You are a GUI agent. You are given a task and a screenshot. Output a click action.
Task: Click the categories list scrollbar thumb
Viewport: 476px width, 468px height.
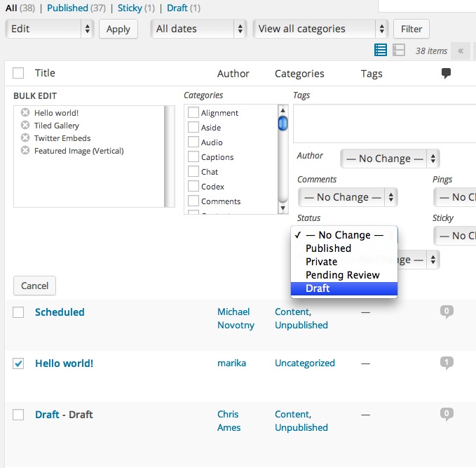[283, 123]
